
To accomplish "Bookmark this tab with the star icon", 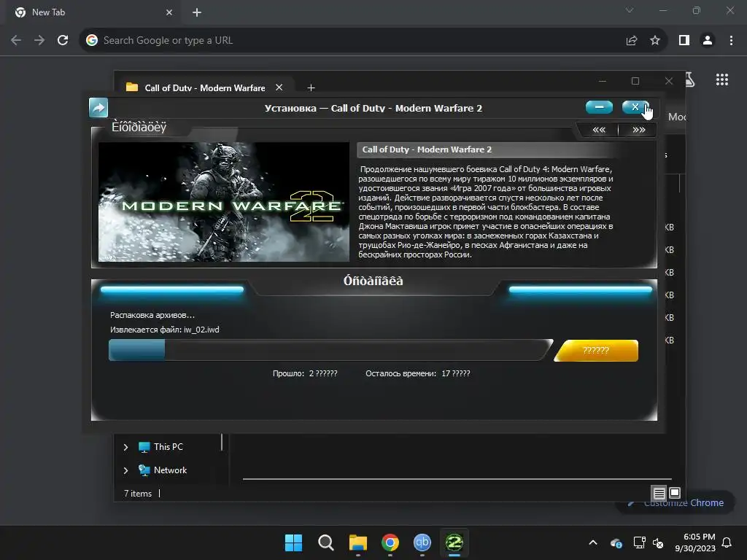I will pos(655,41).
